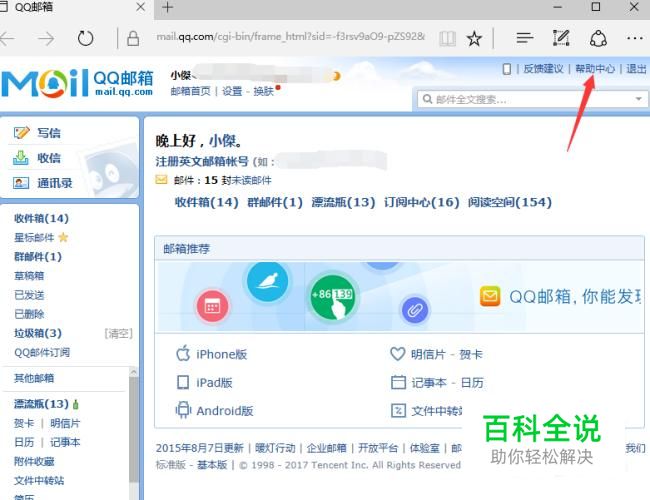Open 设置 settings link

click(x=232, y=91)
